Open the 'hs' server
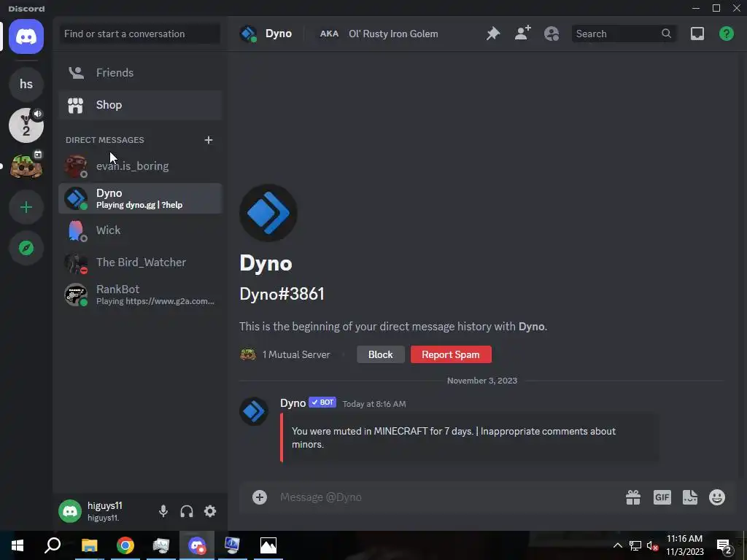The height and width of the screenshot is (560, 747). click(26, 85)
